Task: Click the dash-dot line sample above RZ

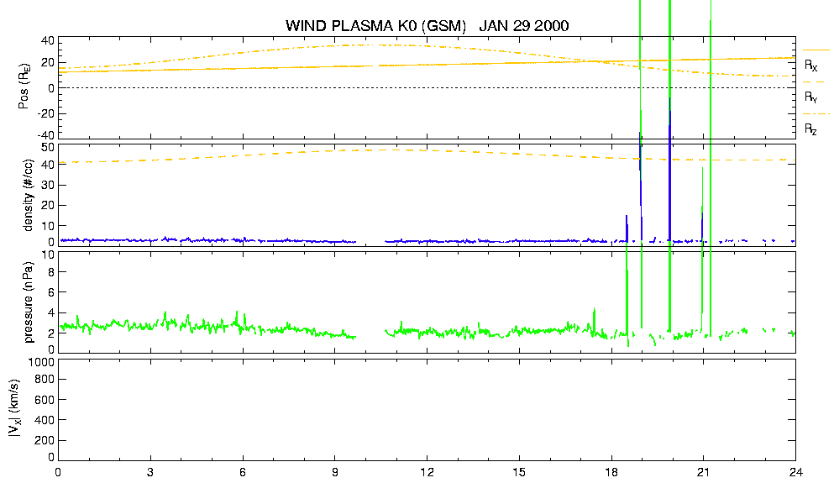Action: coord(816,114)
